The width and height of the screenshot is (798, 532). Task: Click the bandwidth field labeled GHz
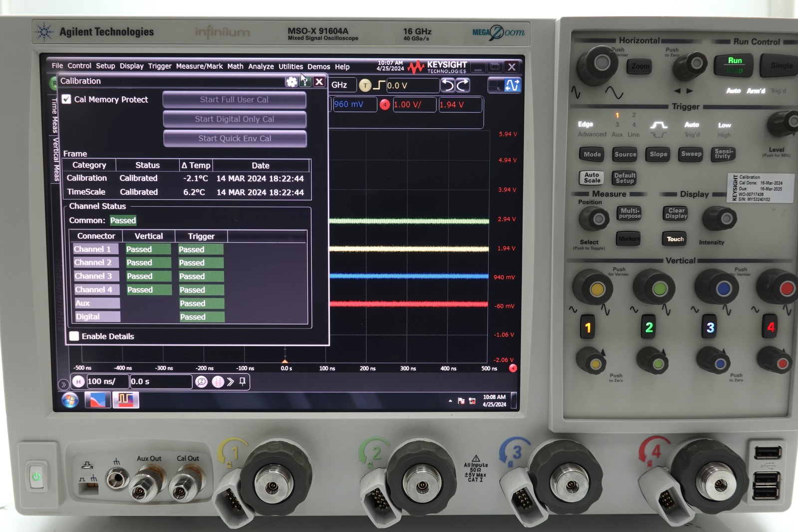[x=343, y=85]
